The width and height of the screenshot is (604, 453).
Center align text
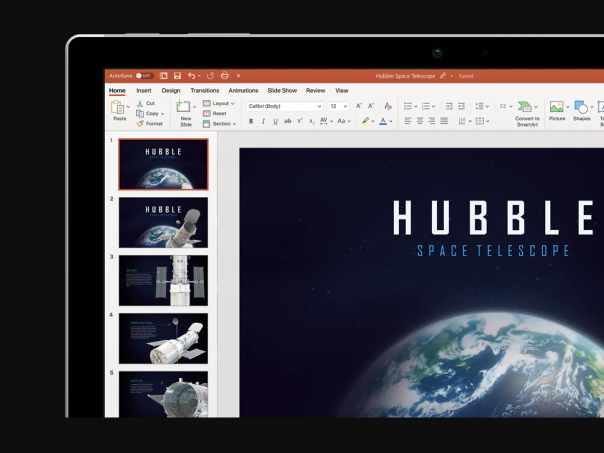[420, 121]
